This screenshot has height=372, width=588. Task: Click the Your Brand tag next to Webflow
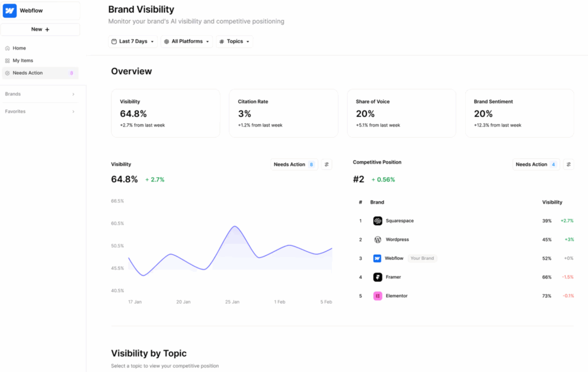pos(422,258)
